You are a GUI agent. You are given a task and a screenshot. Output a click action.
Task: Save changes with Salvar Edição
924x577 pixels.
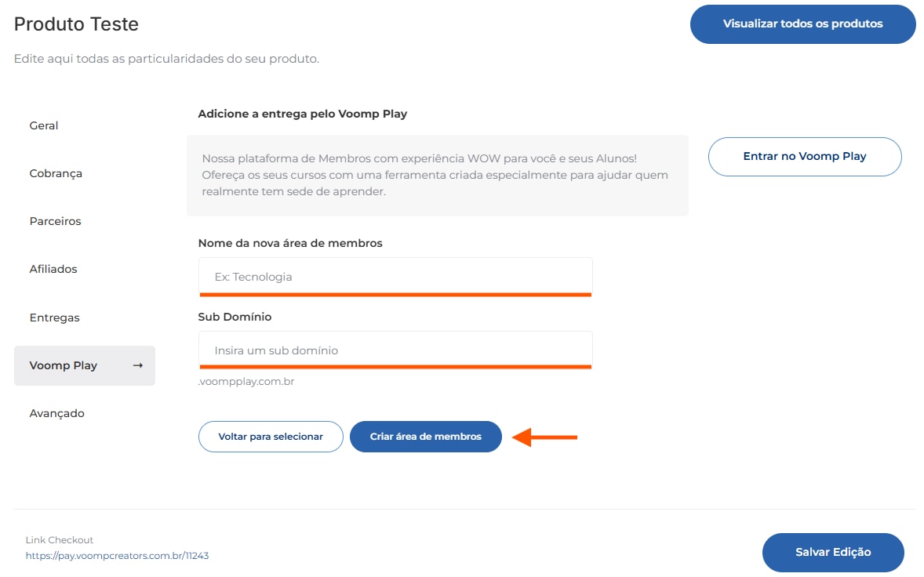[833, 552]
